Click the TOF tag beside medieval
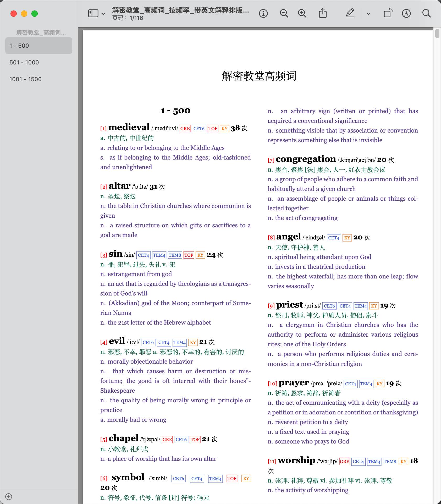 tap(213, 129)
